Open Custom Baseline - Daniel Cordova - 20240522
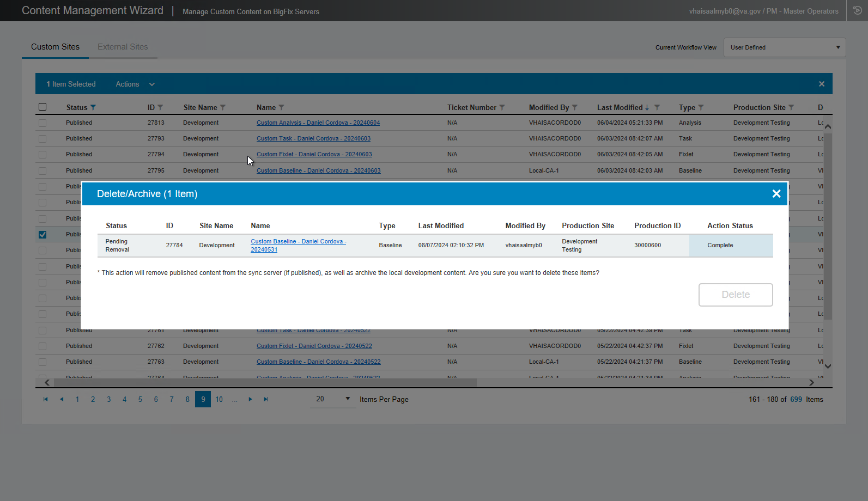868x501 pixels. (319, 362)
